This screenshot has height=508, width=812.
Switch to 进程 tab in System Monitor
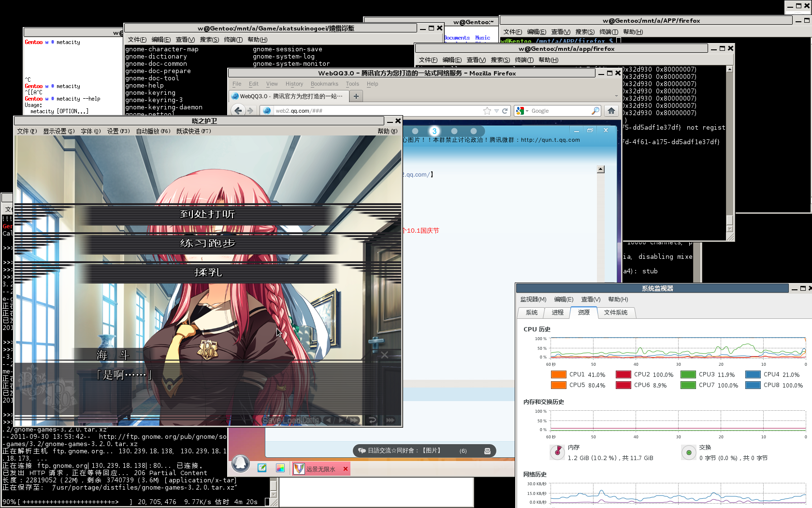click(x=557, y=313)
